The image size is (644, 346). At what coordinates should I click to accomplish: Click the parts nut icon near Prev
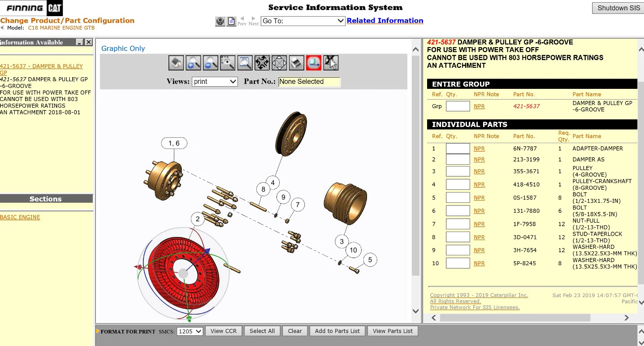click(x=220, y=21)
